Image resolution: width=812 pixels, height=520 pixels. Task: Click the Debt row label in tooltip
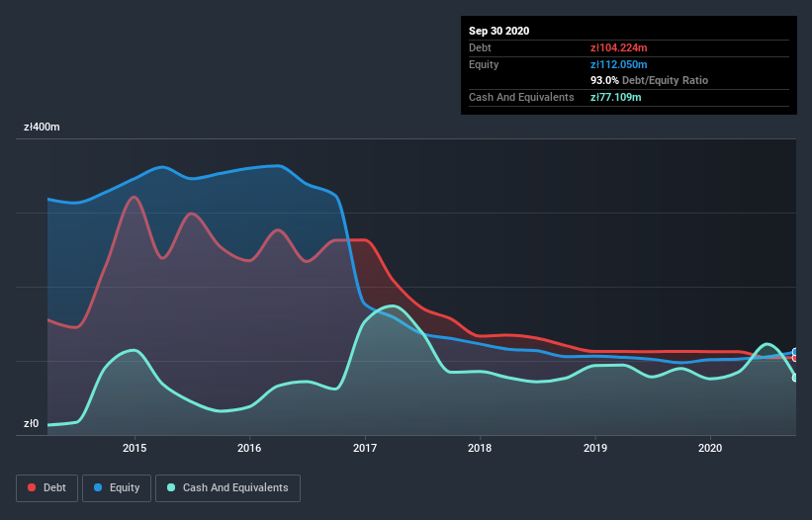coord(480,47)
